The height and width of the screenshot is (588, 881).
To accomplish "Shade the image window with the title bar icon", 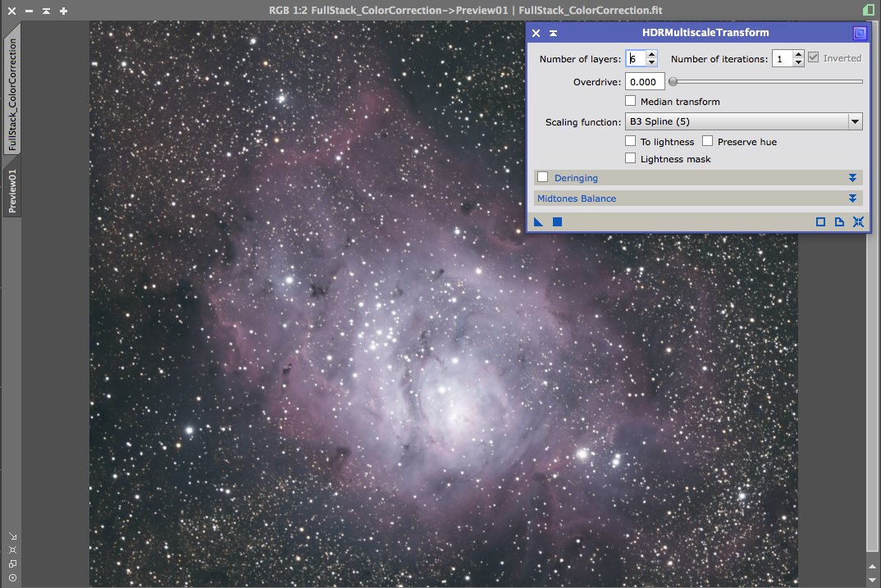I will click(46, 11).
